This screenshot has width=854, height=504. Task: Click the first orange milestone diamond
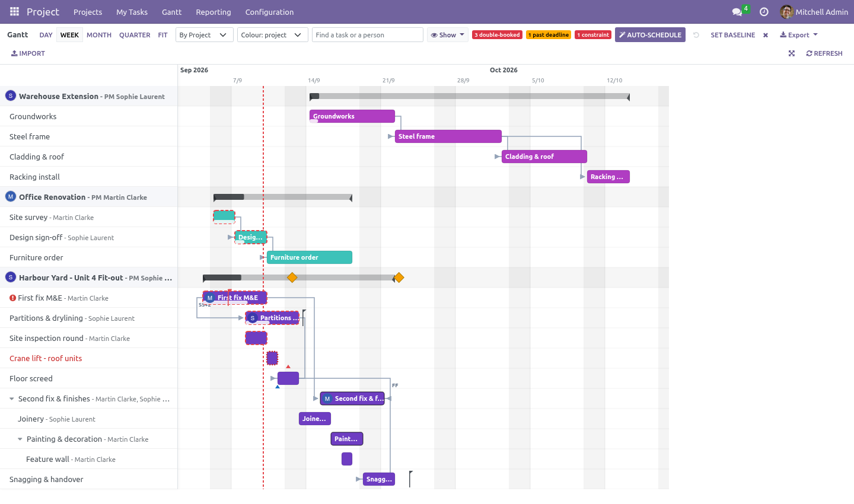292,277
